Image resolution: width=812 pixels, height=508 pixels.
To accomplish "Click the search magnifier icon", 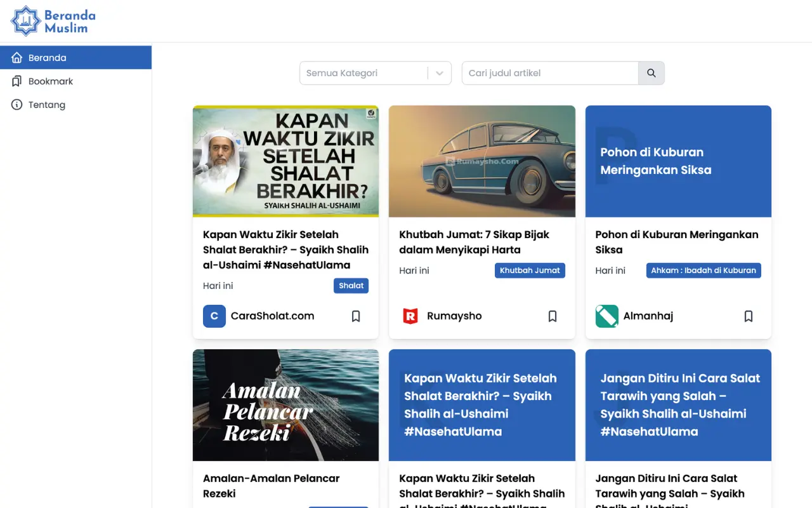I will (x=651, y=72).
